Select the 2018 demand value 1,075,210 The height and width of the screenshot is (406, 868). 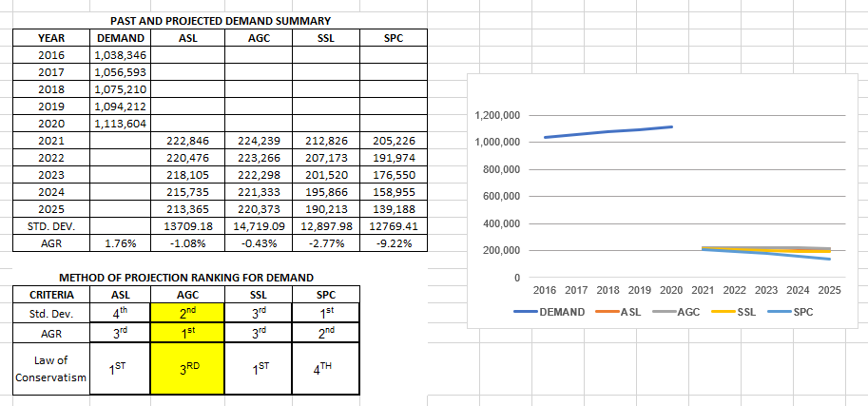click(x=120, y=89)
